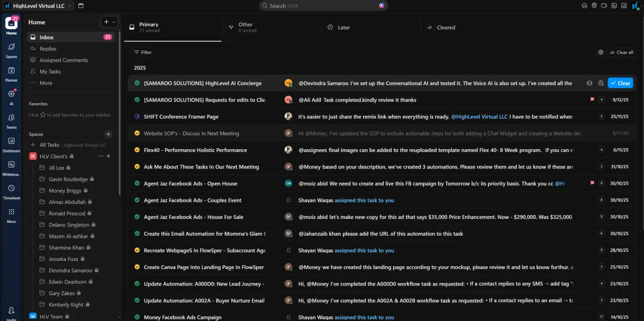This screenshot has height=321, width=644.
Task: Toggle status of HighLevel AI Concierge task
Action: tap(137, 83)
